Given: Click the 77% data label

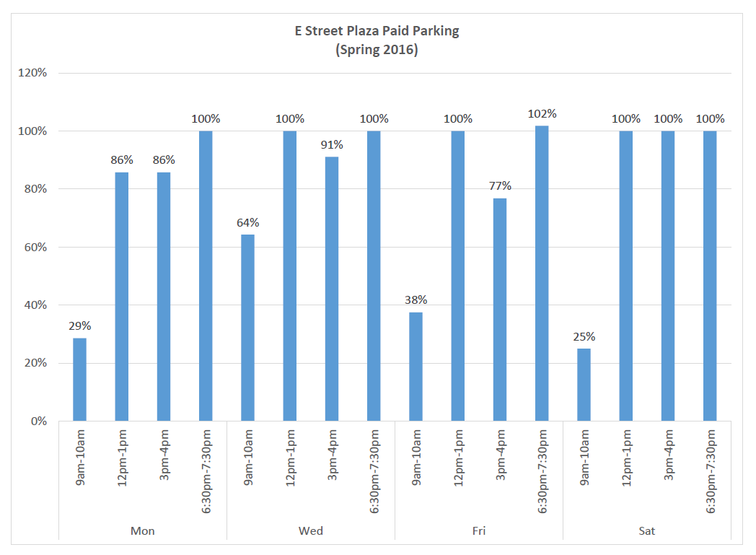Looking at the screenshot, I should pos(500,186).
